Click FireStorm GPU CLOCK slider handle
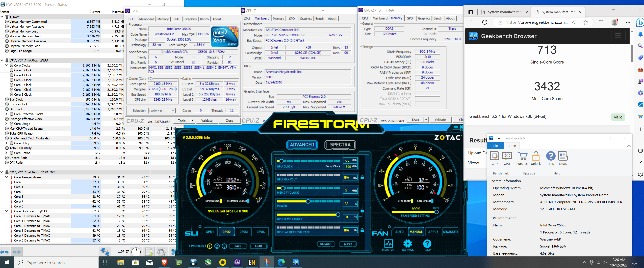The height and width of the screenshot is (268, 644). (281, 161)
